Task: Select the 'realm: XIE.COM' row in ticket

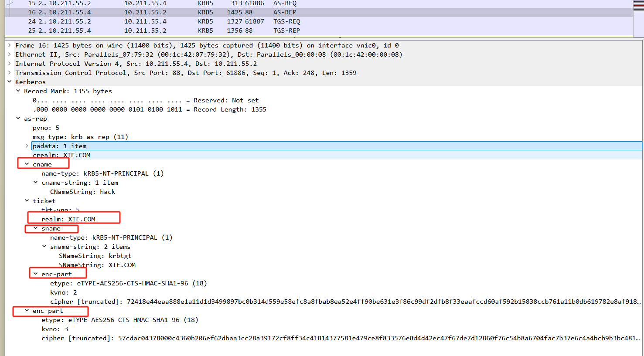Action: point(68,219)
